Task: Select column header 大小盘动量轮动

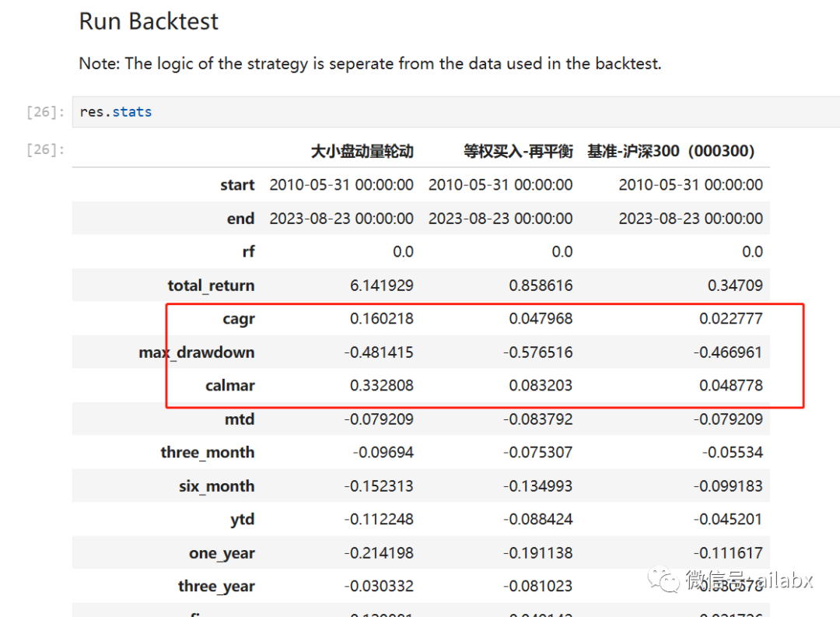Action: coord(362,152)
